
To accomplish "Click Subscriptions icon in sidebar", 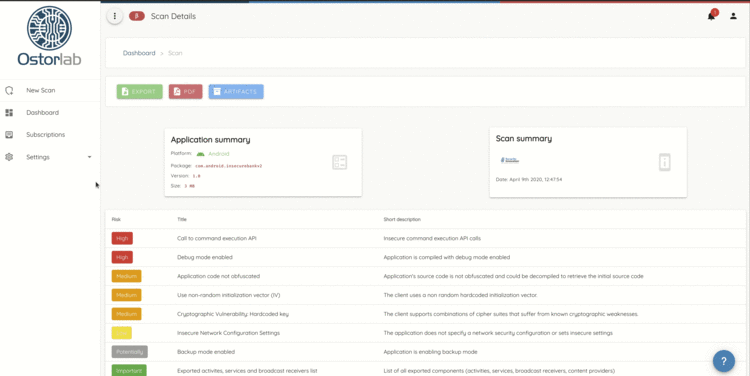I will pyautogui.click(x=9, y=135).
